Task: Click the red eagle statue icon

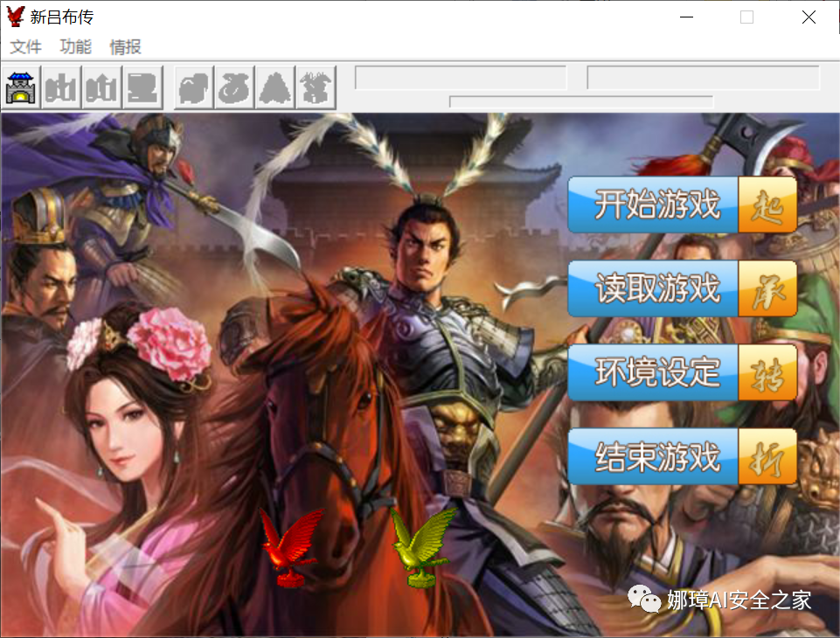Action: tap(291, 547)
